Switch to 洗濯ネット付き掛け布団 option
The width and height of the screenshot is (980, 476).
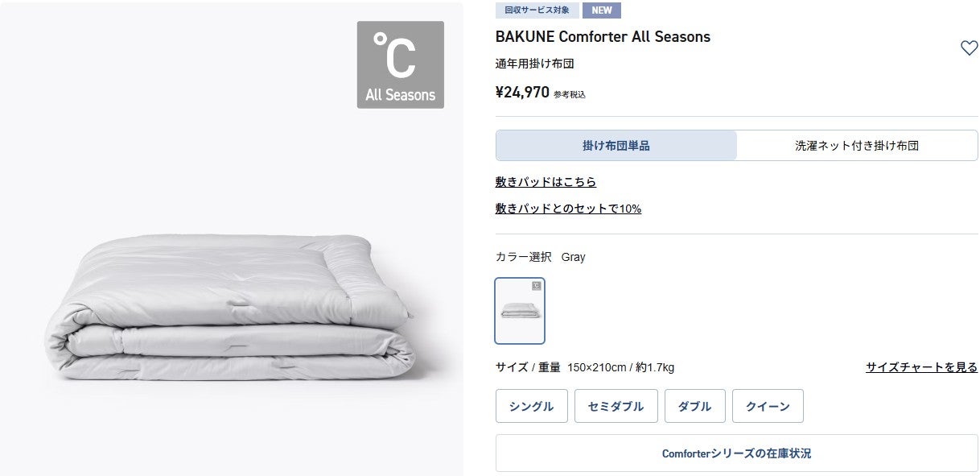[x=857, y=146]
